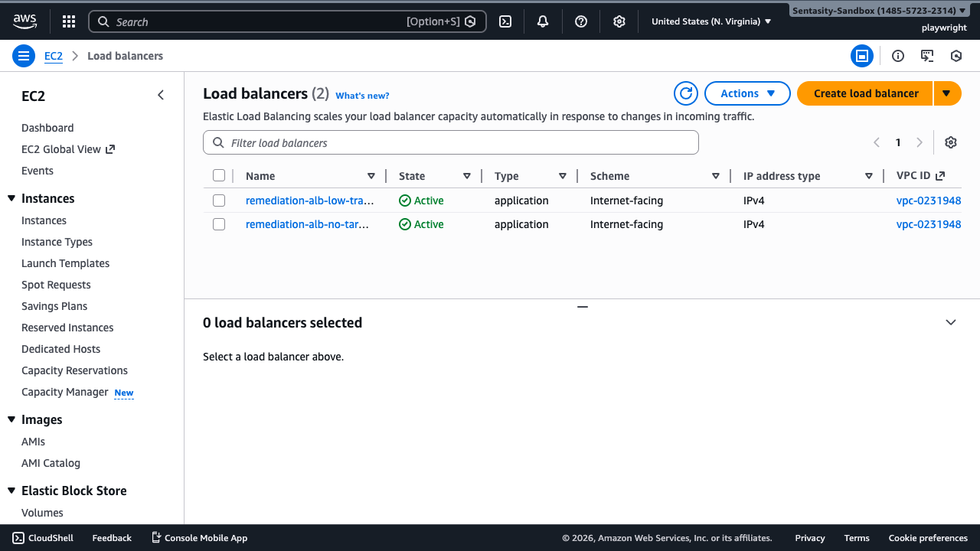Refresh the load balancers list

pyautogui.click(x=685, y=93)
